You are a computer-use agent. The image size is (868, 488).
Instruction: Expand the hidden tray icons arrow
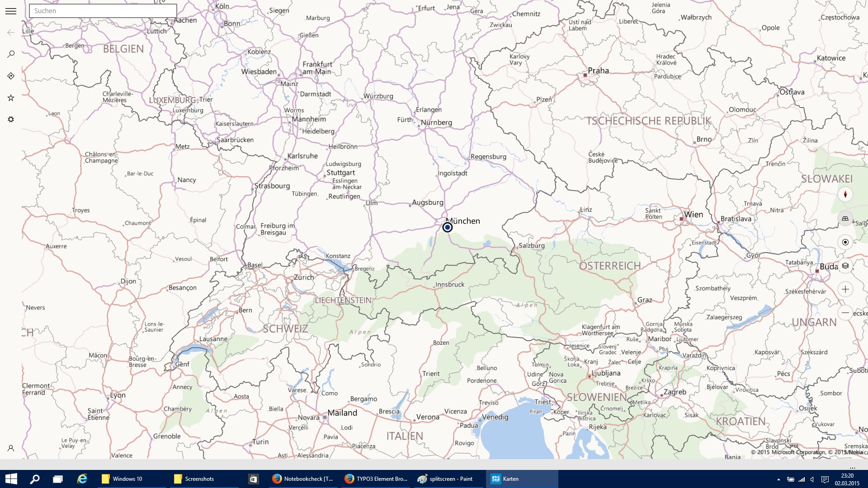[778, 479]
